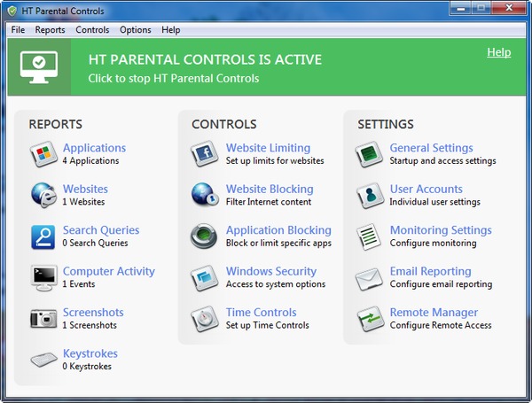532x403 pixels.
Task: Select the Search Queries magnifier icon
Action: pos(43,236)
